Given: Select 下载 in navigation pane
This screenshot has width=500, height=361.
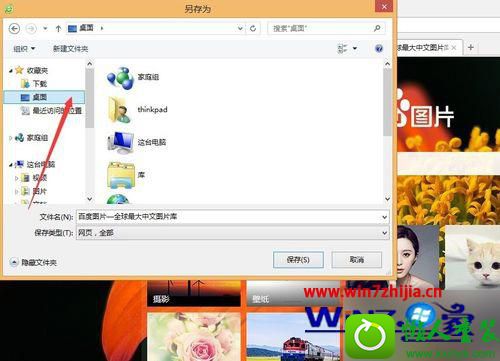Looking at the screenshot, I should 40,84.
